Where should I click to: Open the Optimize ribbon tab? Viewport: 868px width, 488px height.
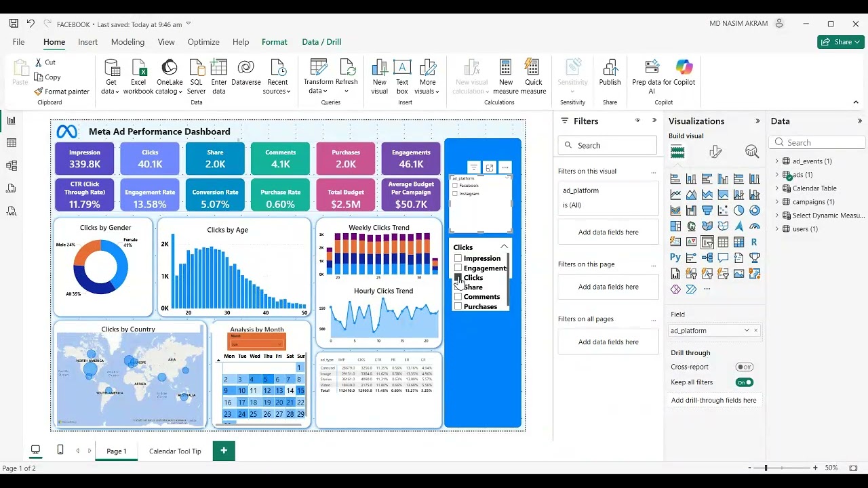[203, 42]
